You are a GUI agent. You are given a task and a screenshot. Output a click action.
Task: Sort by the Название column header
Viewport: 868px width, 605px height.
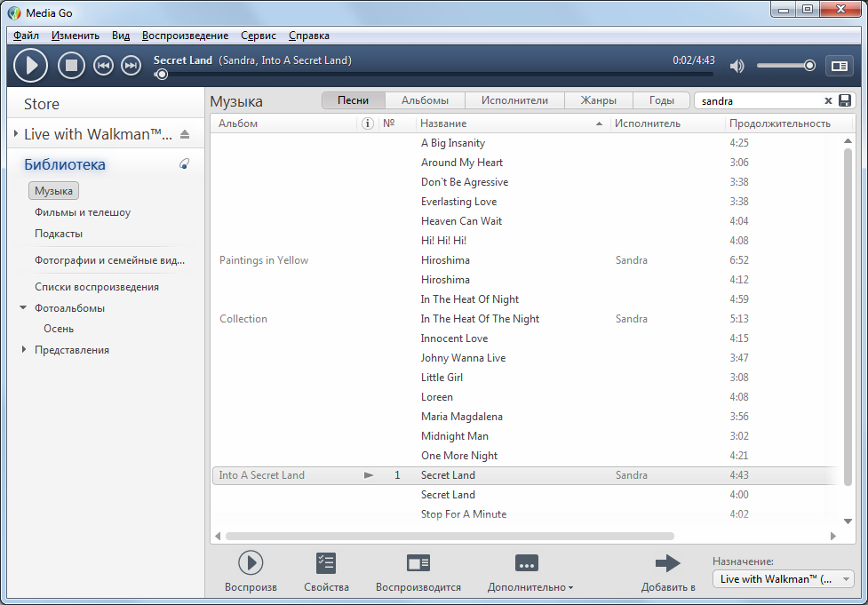(512, 123)
